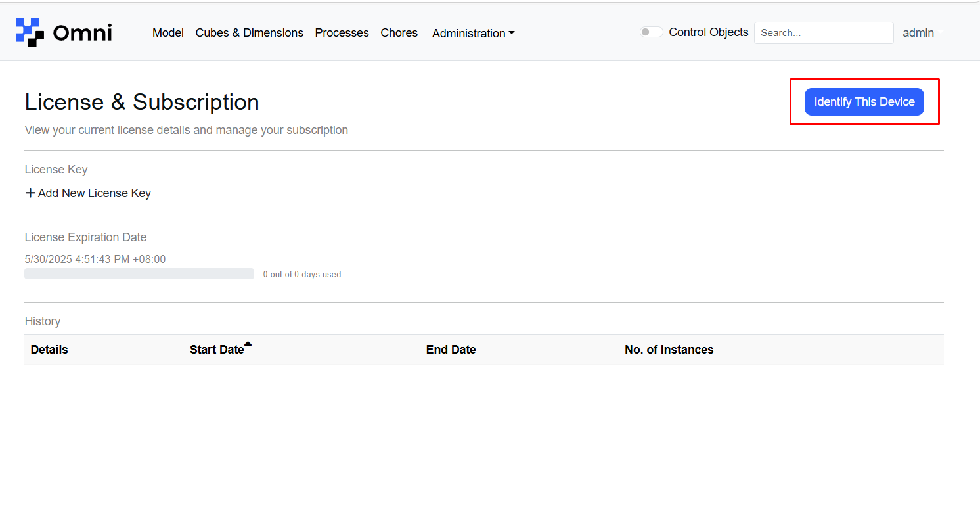980x529 pixels.
Task: Click Identify This Device button
Action: [864, 102]
